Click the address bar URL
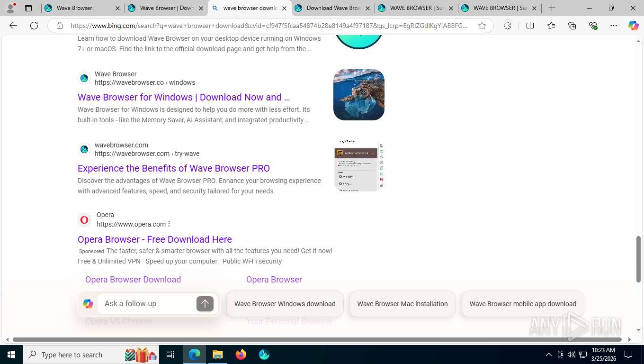 269,26
